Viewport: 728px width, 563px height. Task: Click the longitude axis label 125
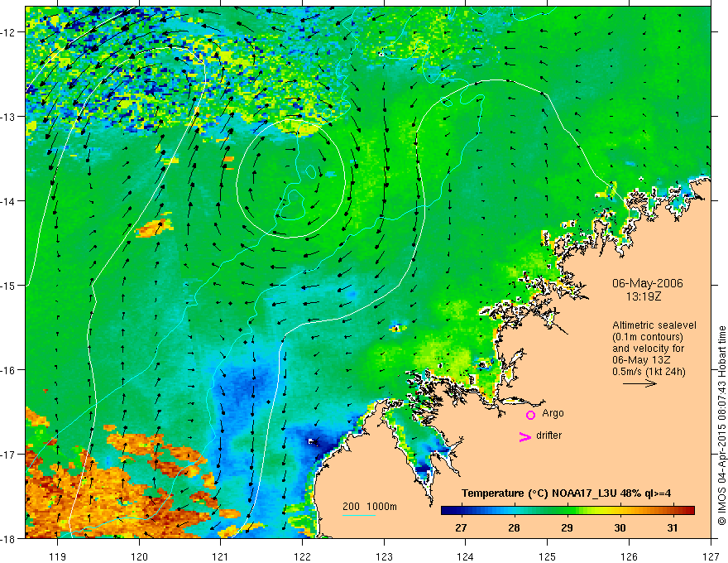pyautogui.click(x=548, y=556)
